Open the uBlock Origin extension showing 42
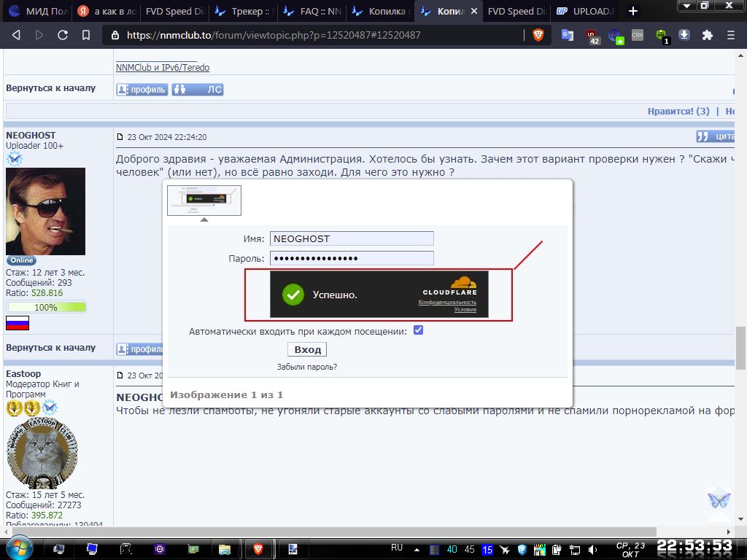The image size is (747, 560). click(592, 36)
